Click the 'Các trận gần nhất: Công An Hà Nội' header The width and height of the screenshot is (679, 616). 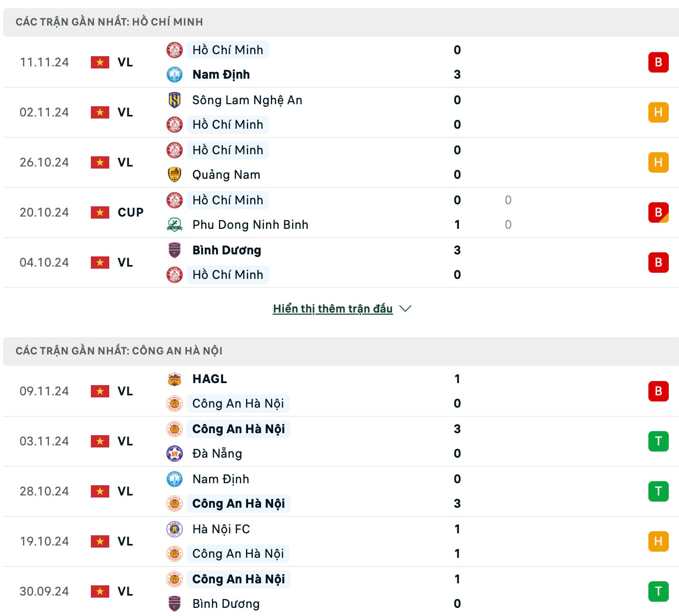tap(341, 351)
